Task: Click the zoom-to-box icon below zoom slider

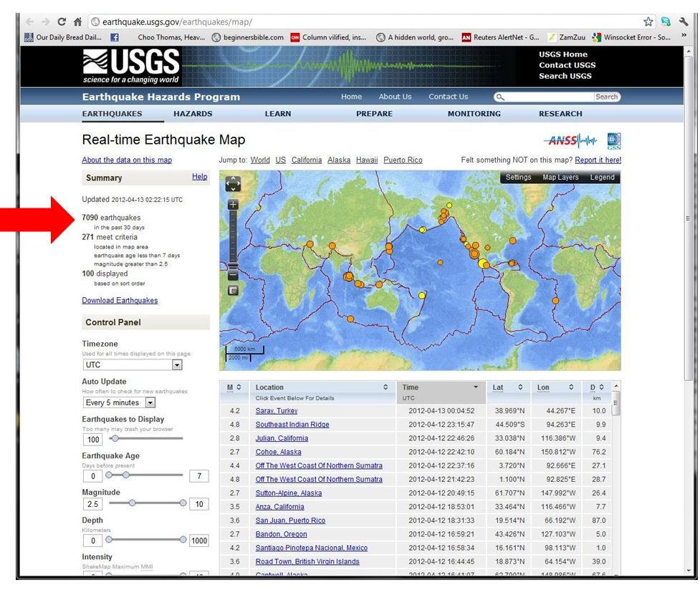Action: coord(233,291)
